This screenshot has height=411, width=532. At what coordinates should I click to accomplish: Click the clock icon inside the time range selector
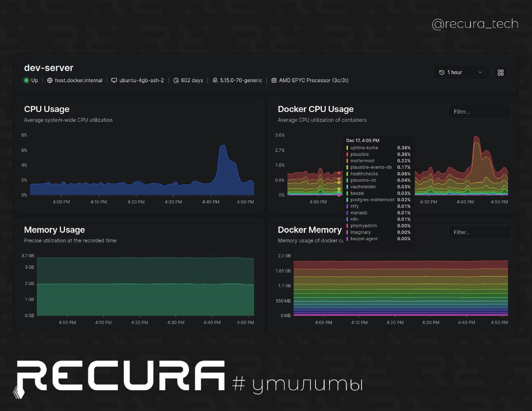click(442, 72)
